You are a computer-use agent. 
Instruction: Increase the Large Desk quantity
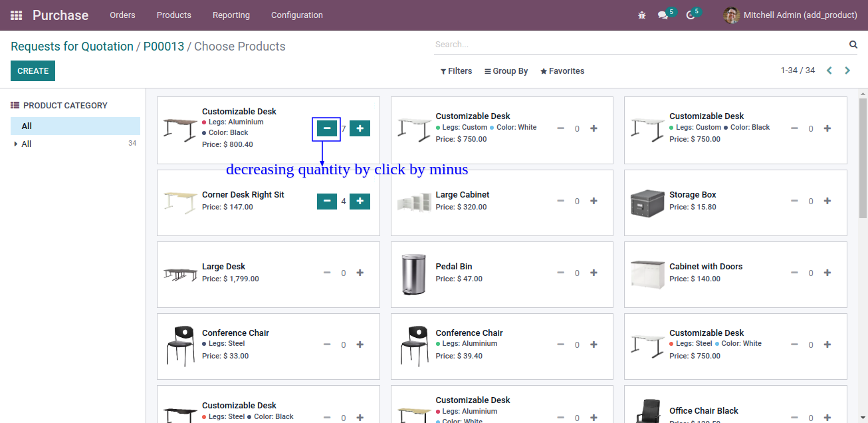(x=360, y=273)
